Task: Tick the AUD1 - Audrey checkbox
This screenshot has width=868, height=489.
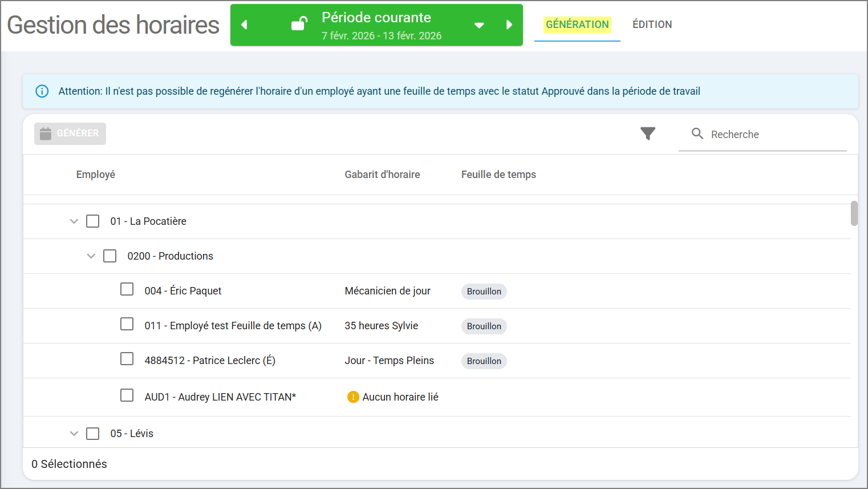Action: [x=127, y=396]
